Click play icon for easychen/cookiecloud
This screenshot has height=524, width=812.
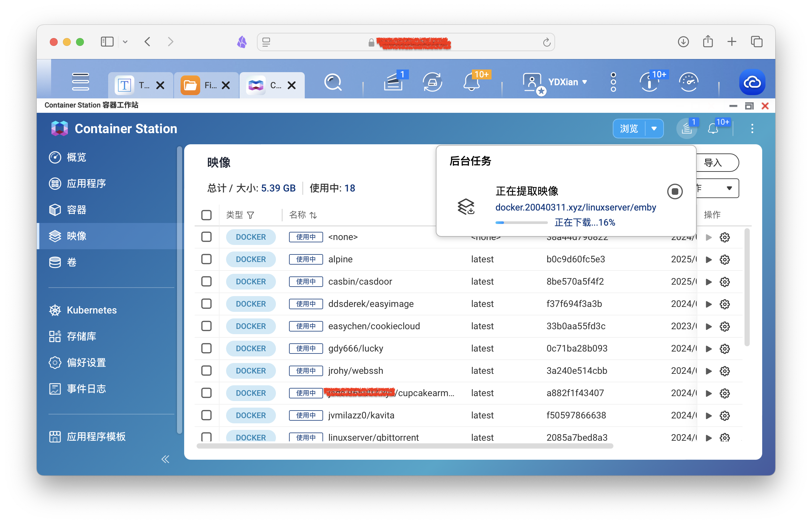coord(709,326)
